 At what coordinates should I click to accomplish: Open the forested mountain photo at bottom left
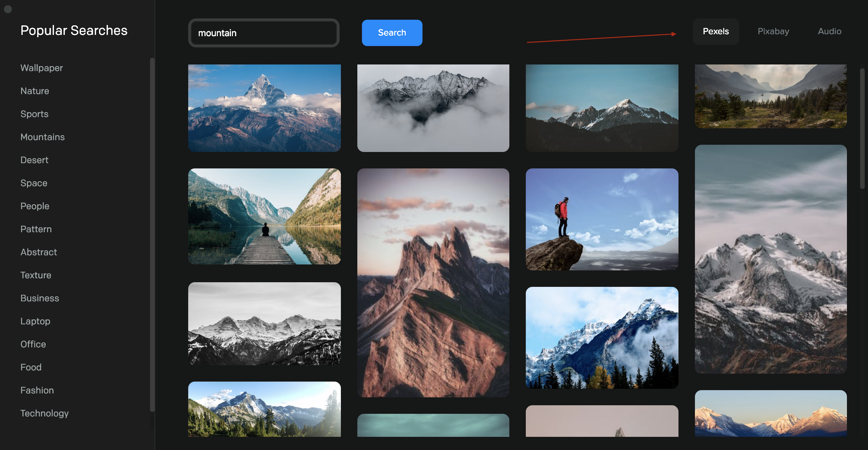pos(265,409)
